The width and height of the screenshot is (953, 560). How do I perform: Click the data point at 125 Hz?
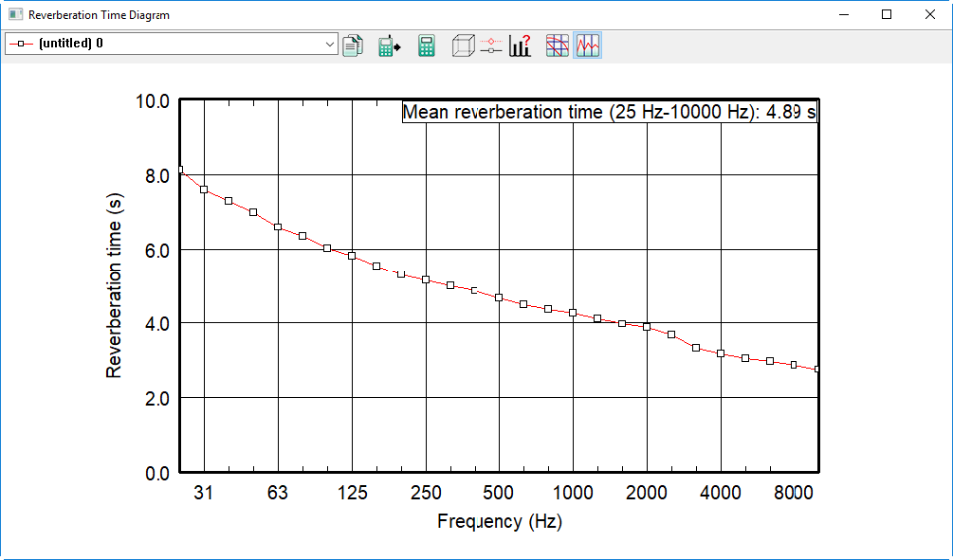(352, 256)
